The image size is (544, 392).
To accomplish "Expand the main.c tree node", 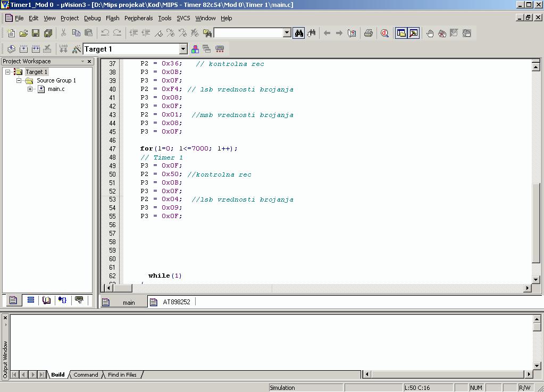I will pos(30,89).
